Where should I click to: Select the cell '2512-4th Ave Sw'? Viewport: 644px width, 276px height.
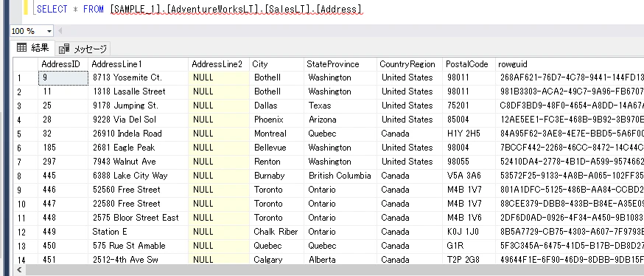pyautogui.click(x=139, y=259)
